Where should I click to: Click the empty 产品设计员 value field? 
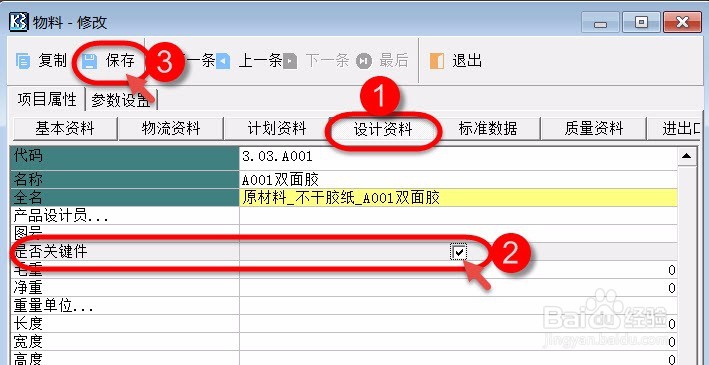(x=458, y=216)
